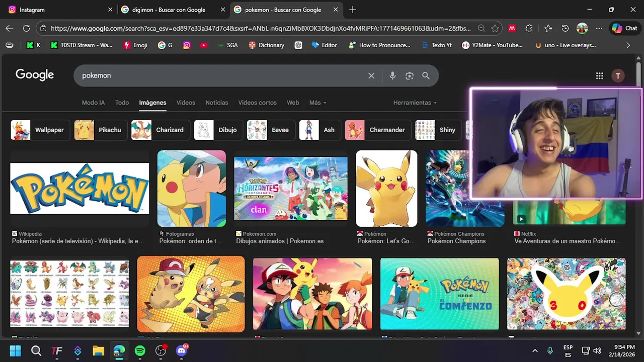Viewport: 644px width, 362px height.
Task: Switch to Web results
Action: pyautogui.click(x=293, y=103)
